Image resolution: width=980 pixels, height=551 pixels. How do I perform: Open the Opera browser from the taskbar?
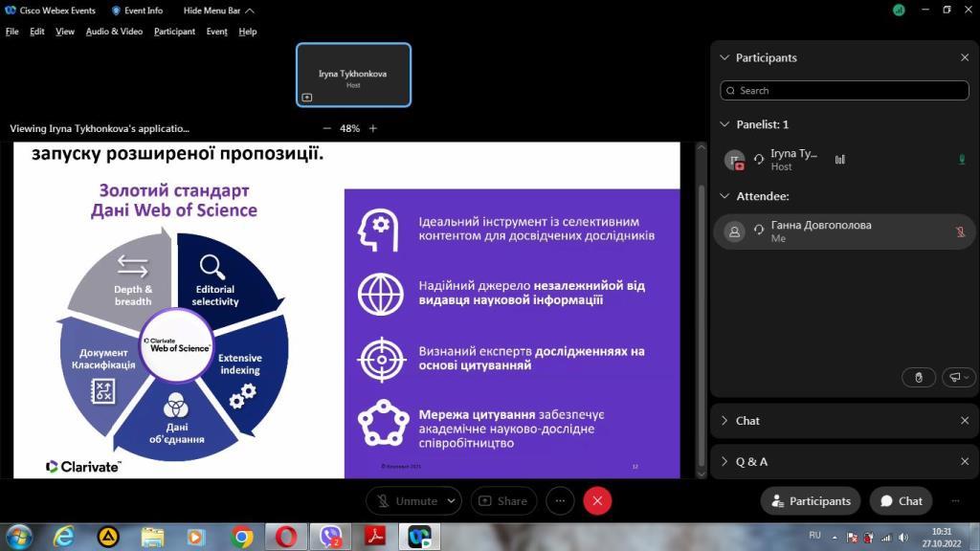pyautogui.click(x=286, y=537)
